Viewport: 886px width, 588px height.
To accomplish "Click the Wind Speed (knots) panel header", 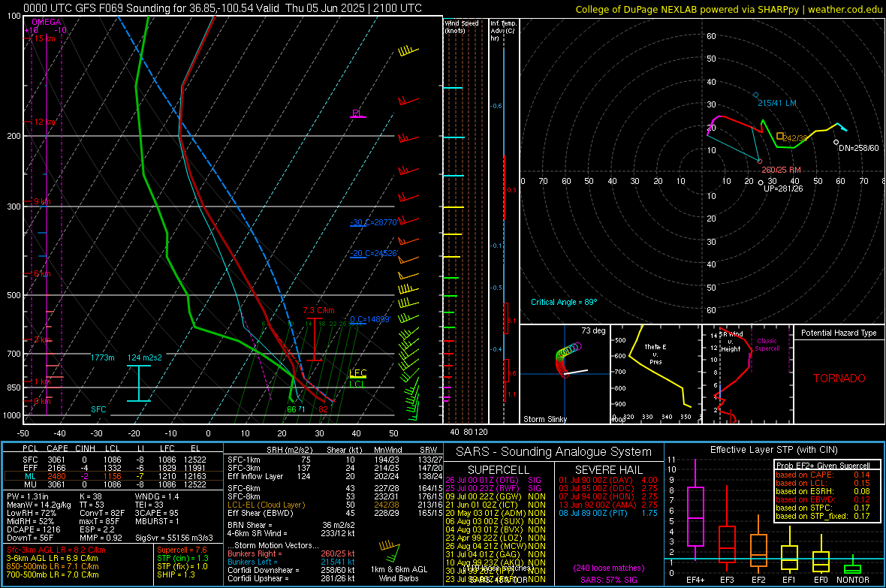I will coord(461,26).
